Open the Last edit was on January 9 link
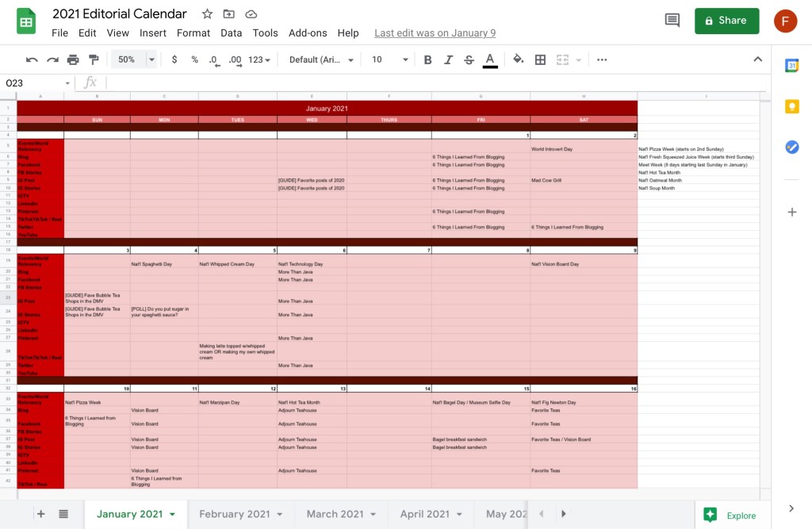The width and height of the screenshot is (812, 529). click(x=435, y=33)
